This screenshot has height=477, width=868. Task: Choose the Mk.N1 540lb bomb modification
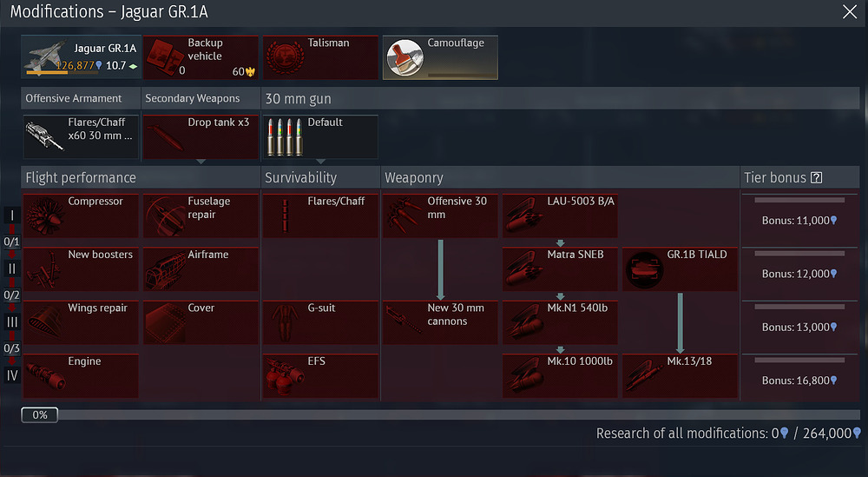560,321
